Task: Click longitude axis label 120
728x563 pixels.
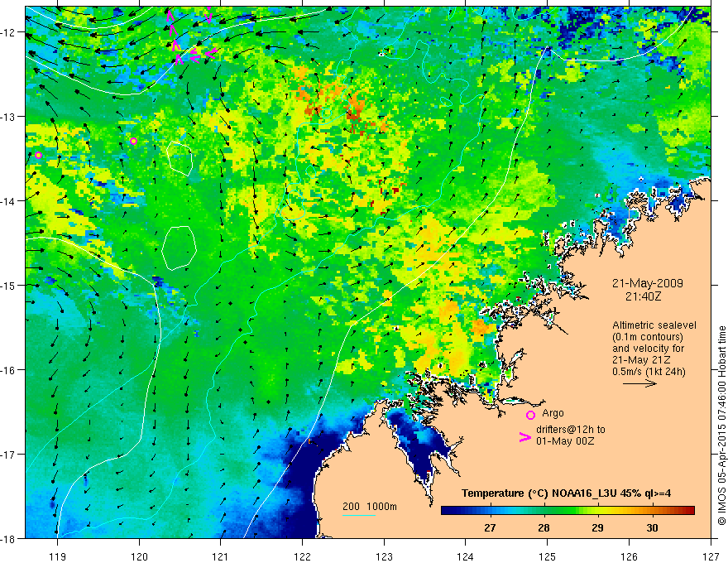Action: [139, 556]
